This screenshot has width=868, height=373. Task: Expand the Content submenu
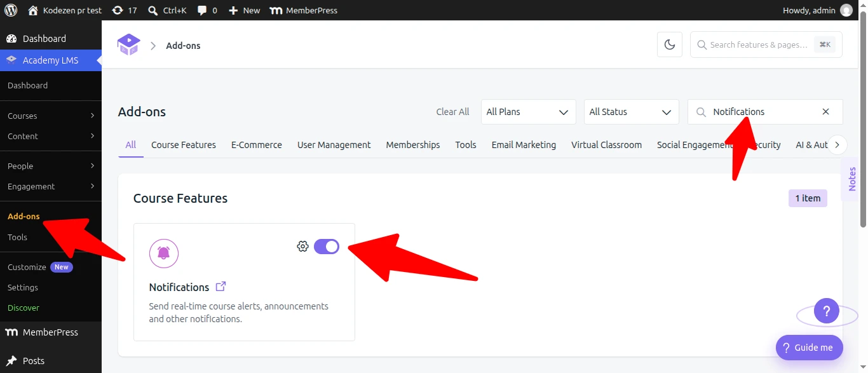51,136
